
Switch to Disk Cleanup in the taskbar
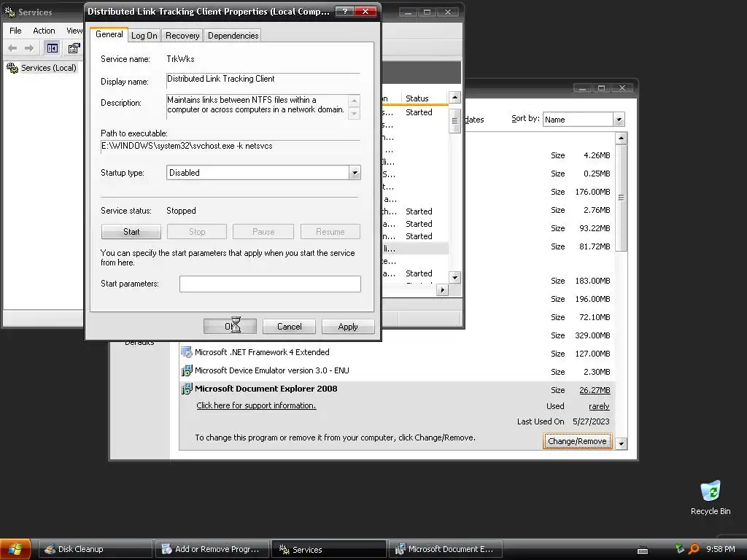(x=95, y=549)
